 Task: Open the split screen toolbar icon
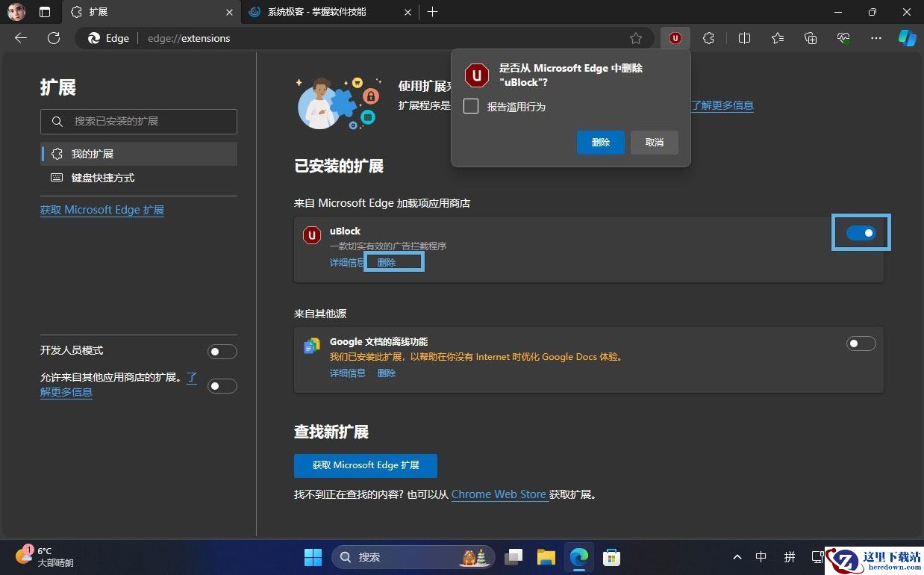(744, 38)
